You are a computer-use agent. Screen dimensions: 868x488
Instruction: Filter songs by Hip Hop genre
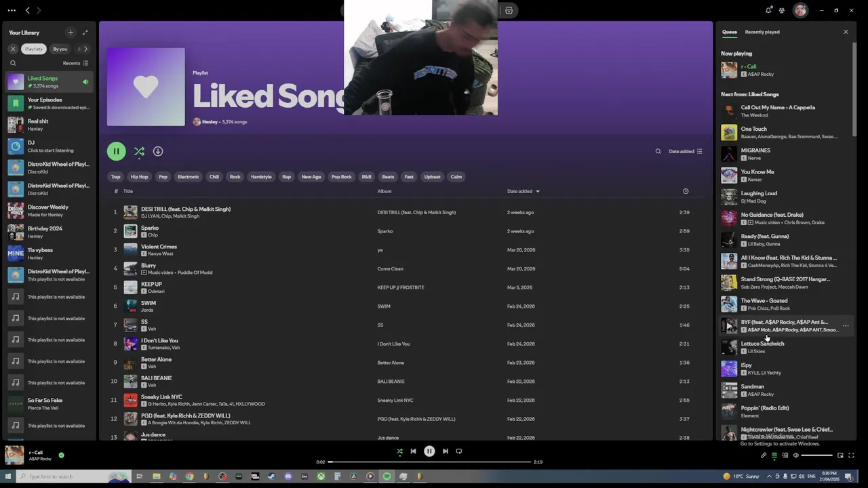pyautogui.click(x=139, y=177)
